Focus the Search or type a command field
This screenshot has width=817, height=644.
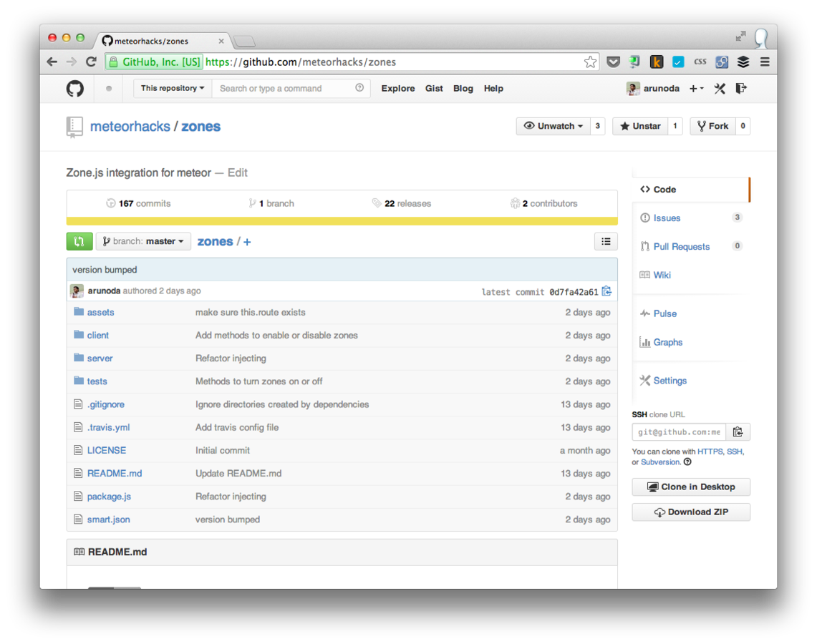[291, 88]
